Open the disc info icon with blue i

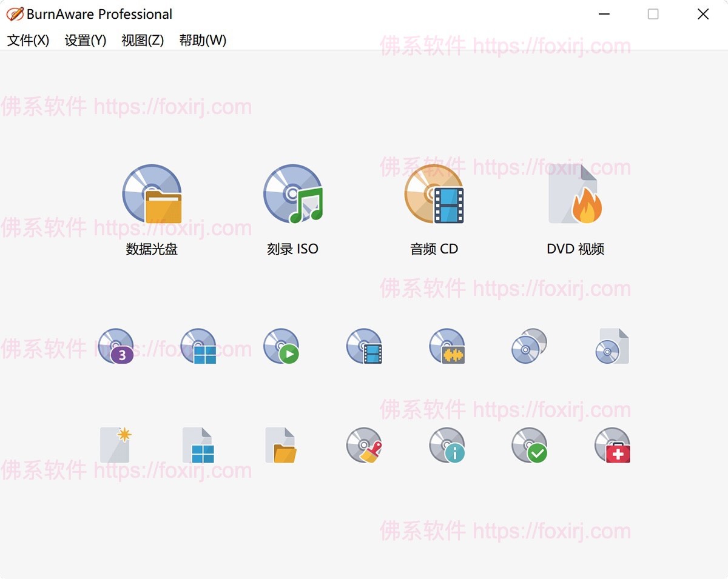[447, 445]
